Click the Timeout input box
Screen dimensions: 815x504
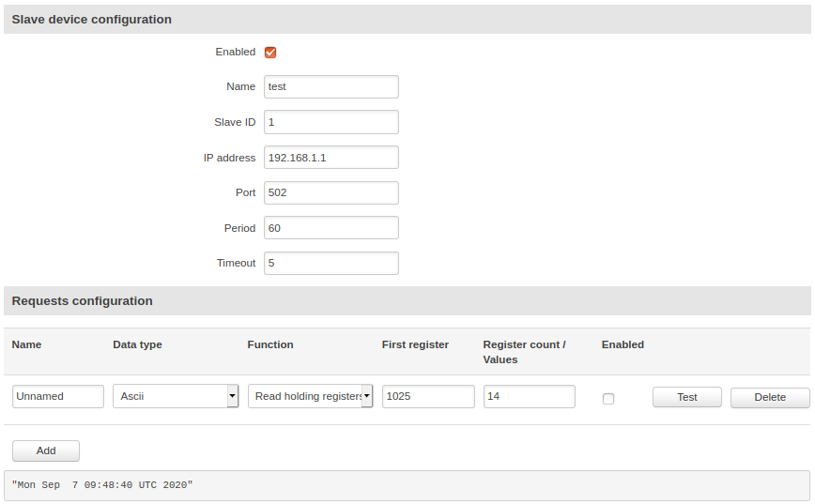[x=331, y=263]
